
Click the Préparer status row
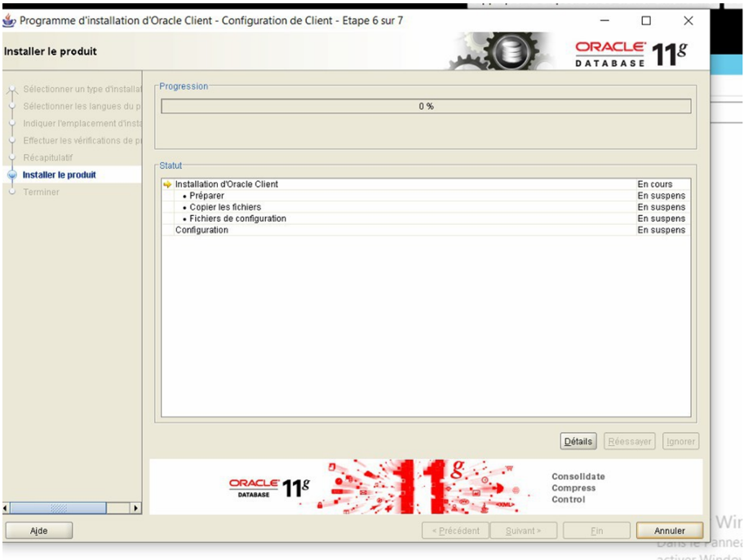426,196
